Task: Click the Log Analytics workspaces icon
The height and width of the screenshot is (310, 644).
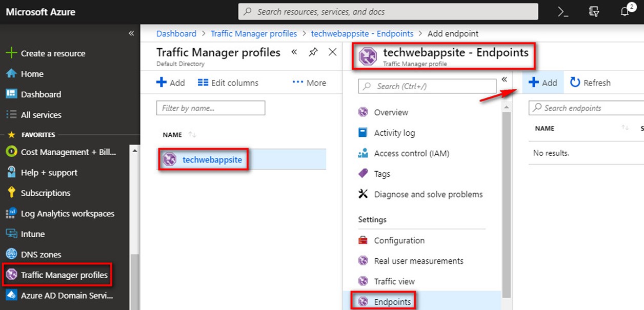Action: 11,213
